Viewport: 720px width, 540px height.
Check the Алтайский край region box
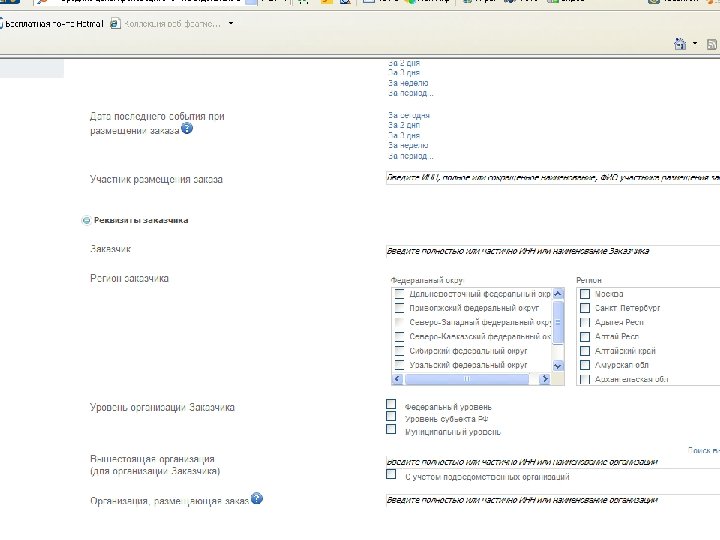(x=585, y=351)
